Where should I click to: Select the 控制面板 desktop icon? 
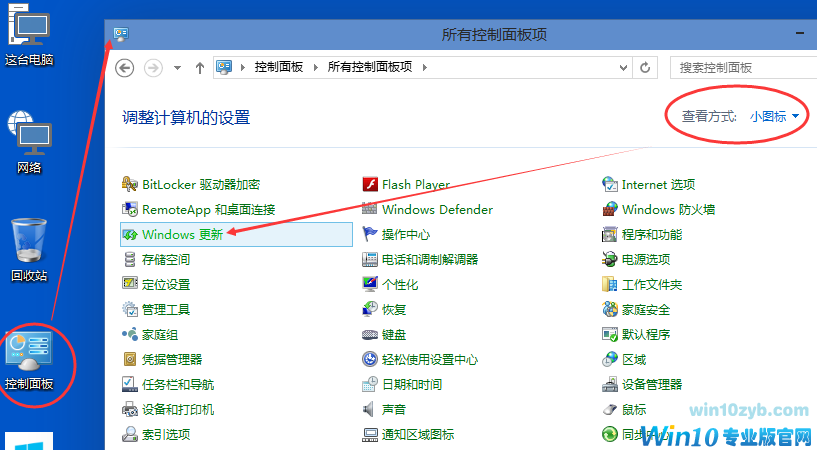(29, 360)
